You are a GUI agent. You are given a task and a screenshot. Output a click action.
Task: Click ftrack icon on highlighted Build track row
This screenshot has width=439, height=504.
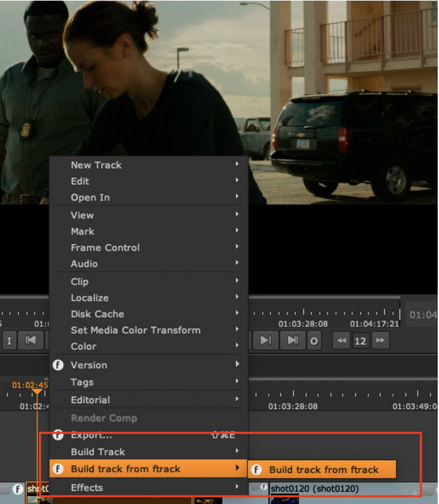tap(58, 469)
